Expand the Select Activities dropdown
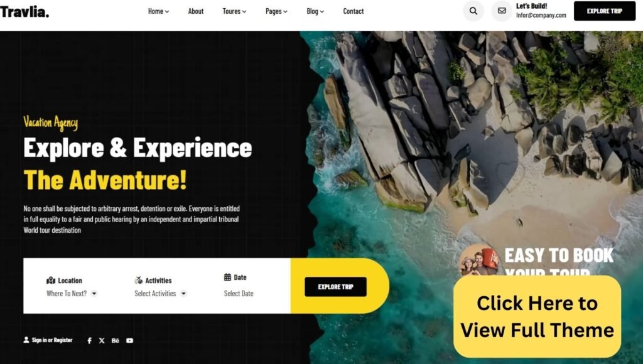The width and height of the screenshot is (643, 364). click(x=160, y=294)
